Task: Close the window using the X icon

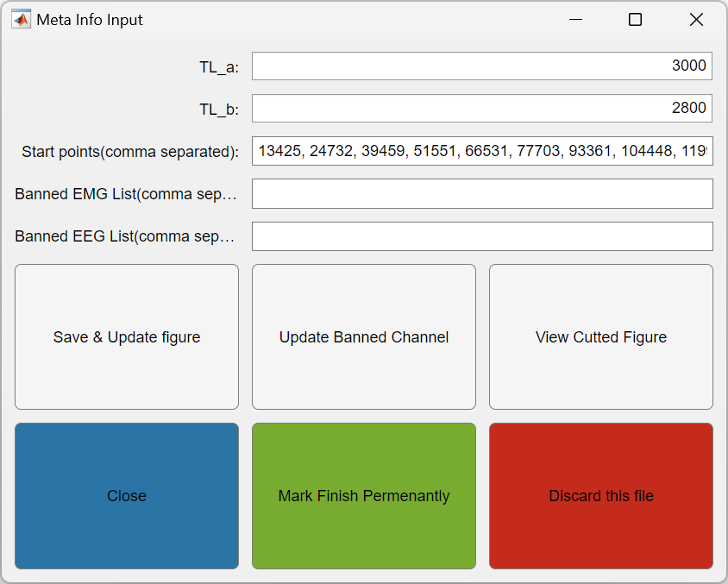Action: [696, 20]
